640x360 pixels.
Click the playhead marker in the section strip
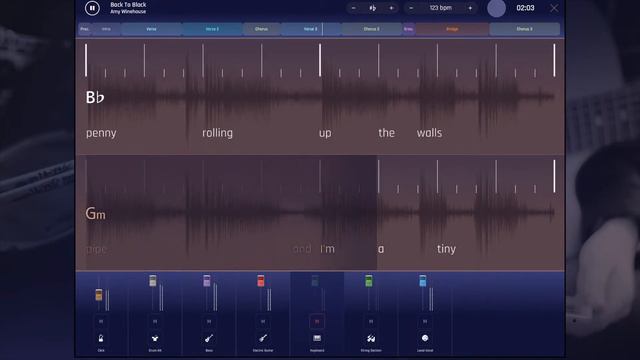tap(322, 29)
